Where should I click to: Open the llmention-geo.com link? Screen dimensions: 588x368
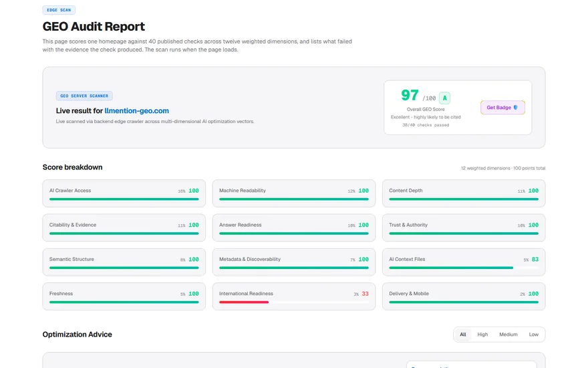(136, 111)
